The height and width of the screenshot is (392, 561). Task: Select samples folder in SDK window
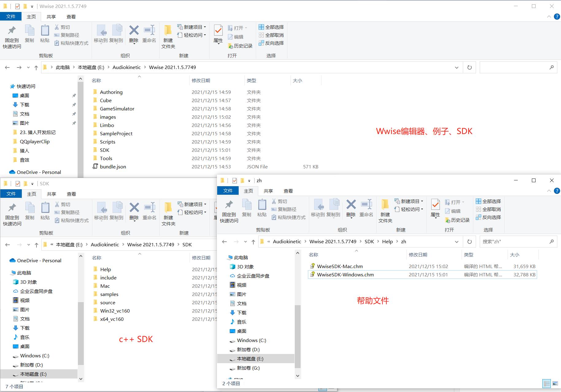[109, 294]
